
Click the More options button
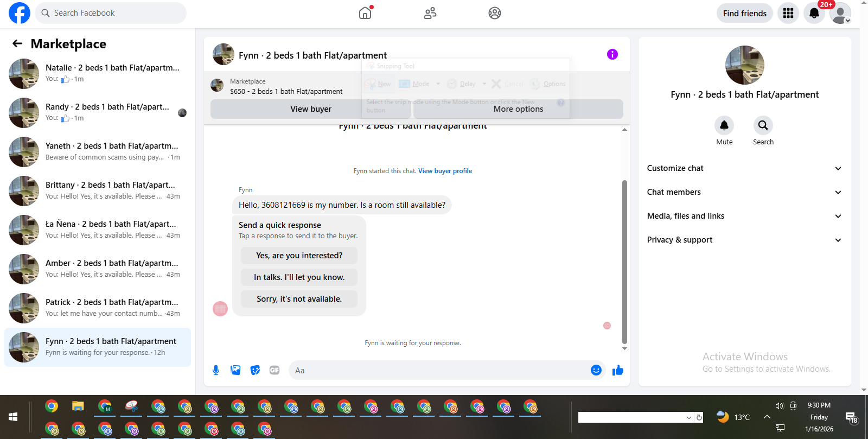(x=518, y=109)
